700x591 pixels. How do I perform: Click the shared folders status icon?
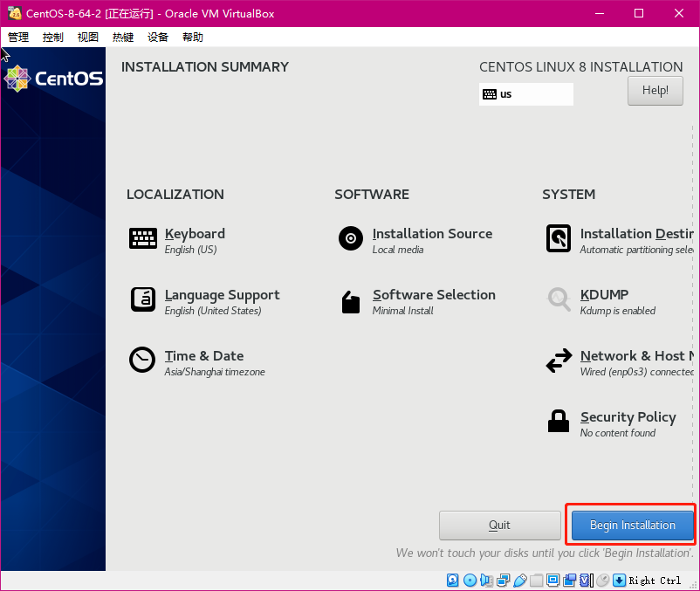point(536,581)
